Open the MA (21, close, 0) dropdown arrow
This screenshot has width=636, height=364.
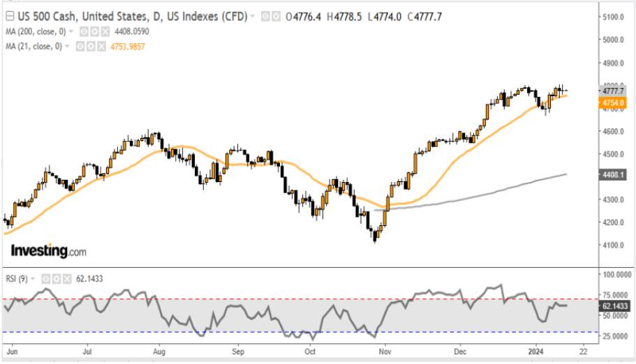pyautogui.click(x=68, y=46)
